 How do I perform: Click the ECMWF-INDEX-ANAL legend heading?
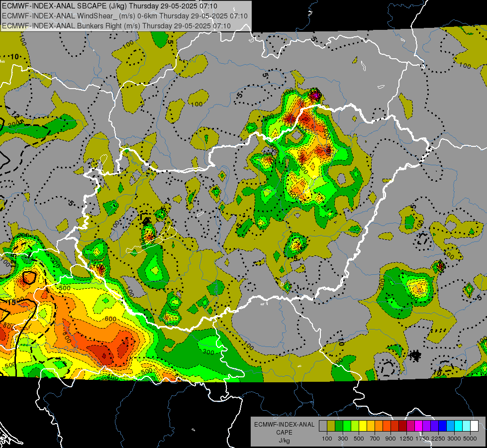[284, 425]
